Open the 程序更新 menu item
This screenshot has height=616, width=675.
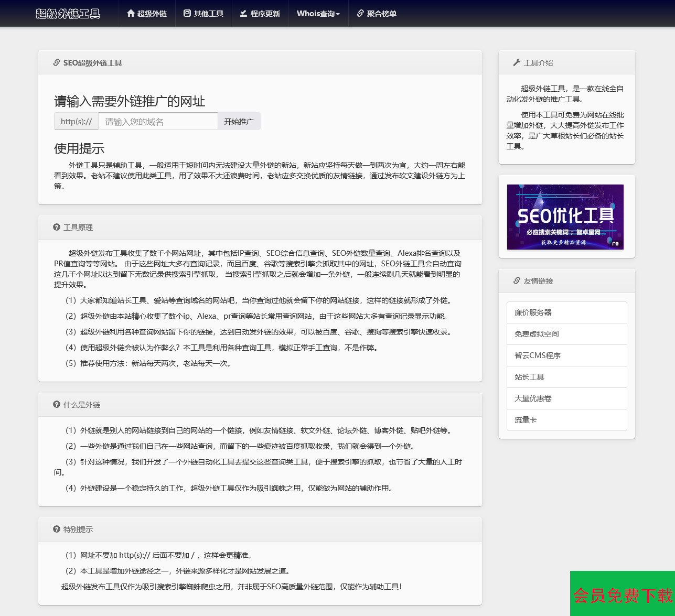(x=260, y=14)
